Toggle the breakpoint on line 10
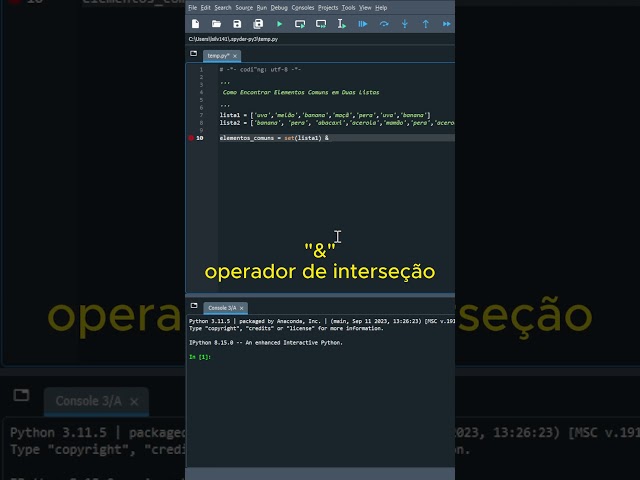The height and width of the screenshot is (480, 640). tap(191, 138)
